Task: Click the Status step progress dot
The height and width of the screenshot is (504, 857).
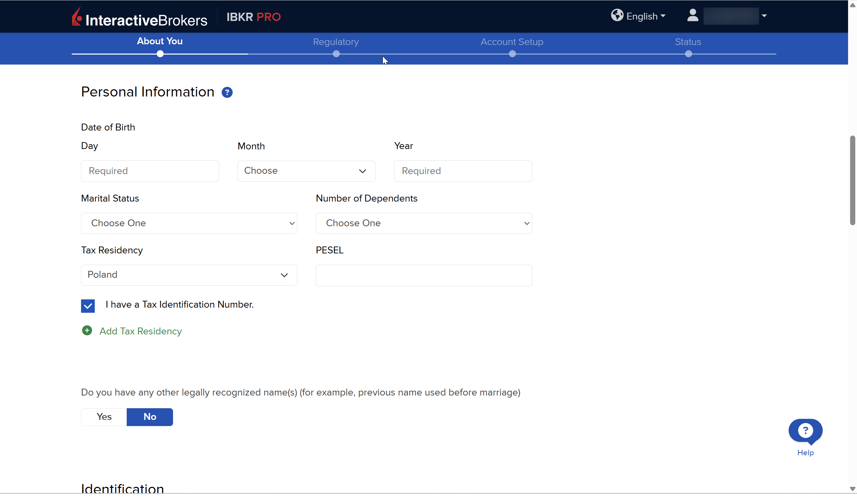Action: click(688, 54)
